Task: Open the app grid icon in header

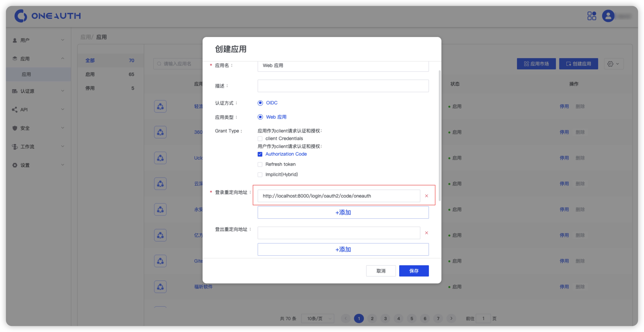Action: click(x=592, y=16)
